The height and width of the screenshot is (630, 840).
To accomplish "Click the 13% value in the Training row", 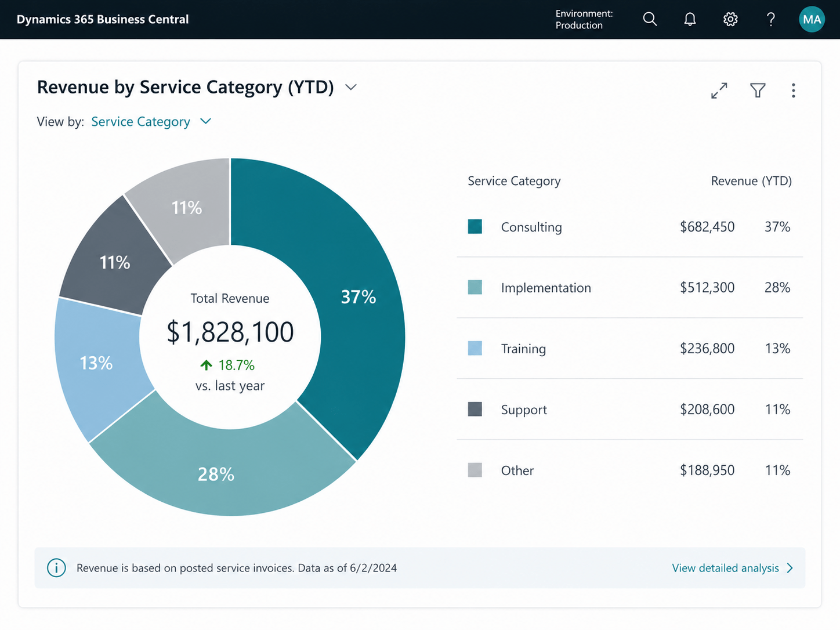I will point(777,349).
